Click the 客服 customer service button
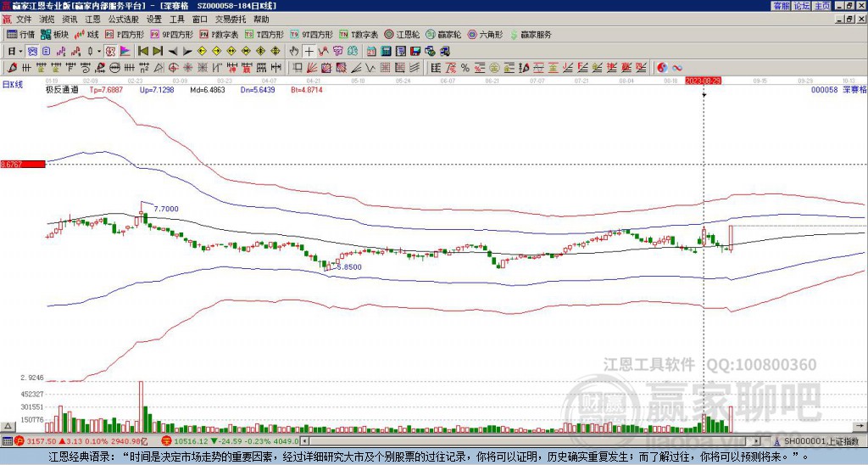This screenshot has height=465, width=868. tap(781, 5)
